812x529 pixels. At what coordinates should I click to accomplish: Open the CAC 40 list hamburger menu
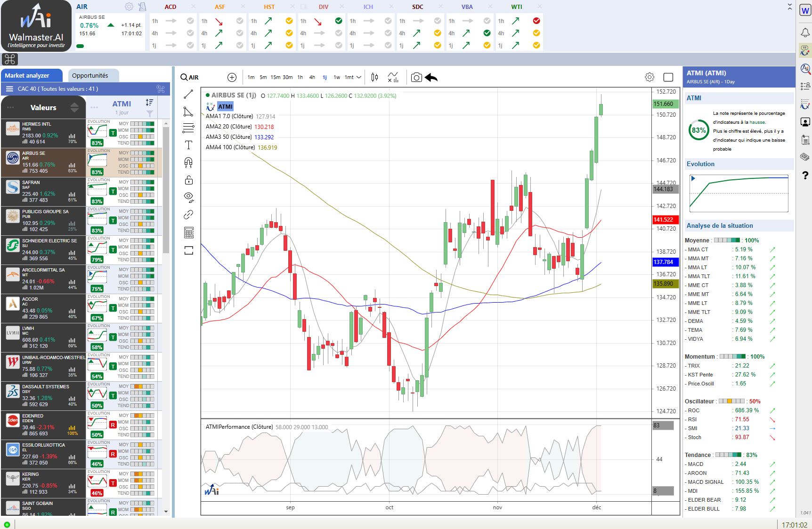point(9,89)
